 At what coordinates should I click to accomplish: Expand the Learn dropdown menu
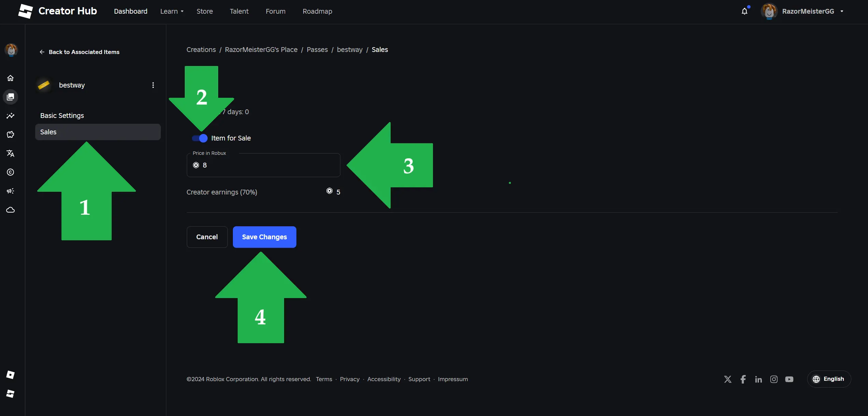172,11
